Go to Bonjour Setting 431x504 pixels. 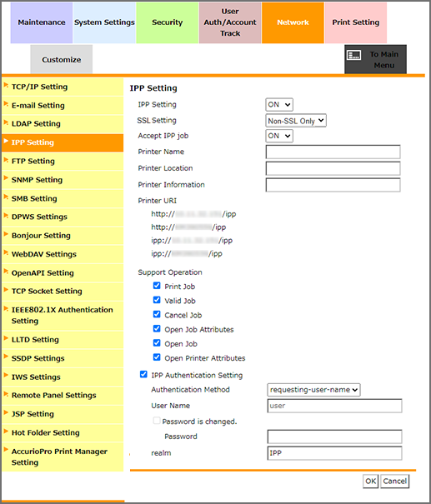click(x=63, y=236)
